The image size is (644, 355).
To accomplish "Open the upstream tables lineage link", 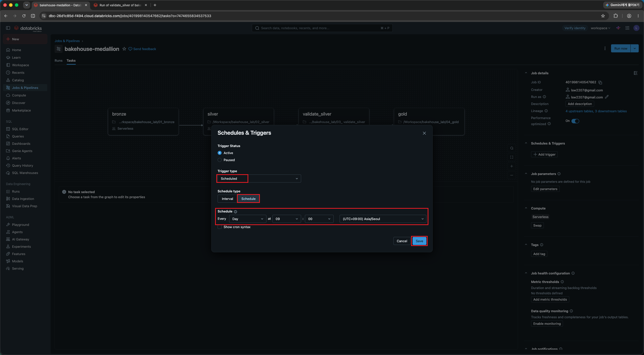I will (580, 111).
